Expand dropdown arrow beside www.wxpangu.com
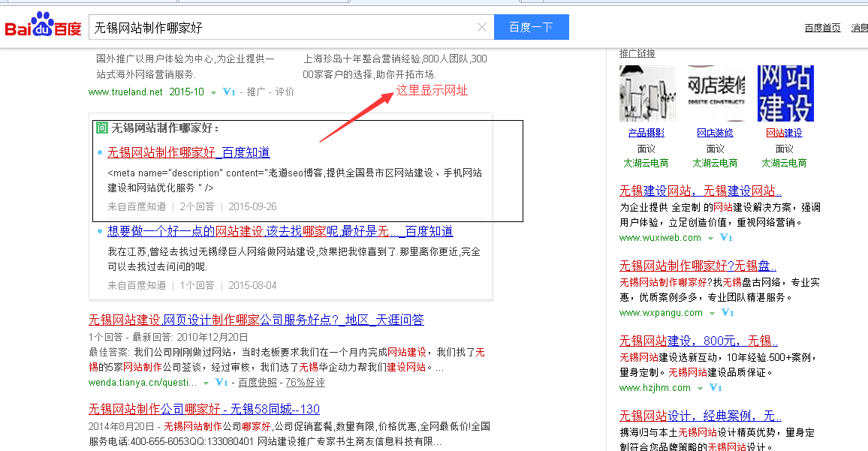Viewport: 868px width, 451px height. coord(712,313)
